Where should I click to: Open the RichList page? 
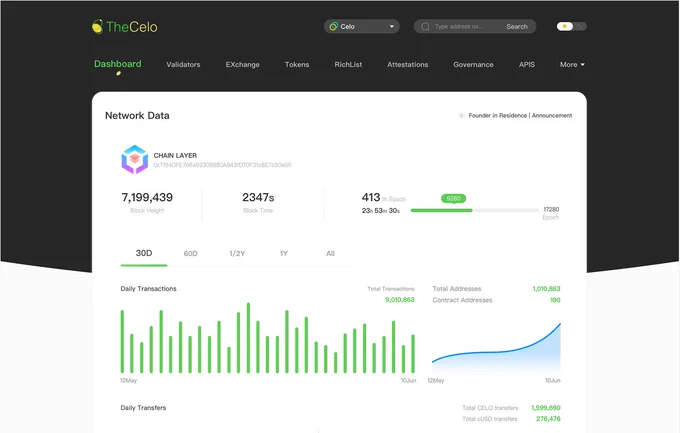pyautogui.click(x=348, y=64)
